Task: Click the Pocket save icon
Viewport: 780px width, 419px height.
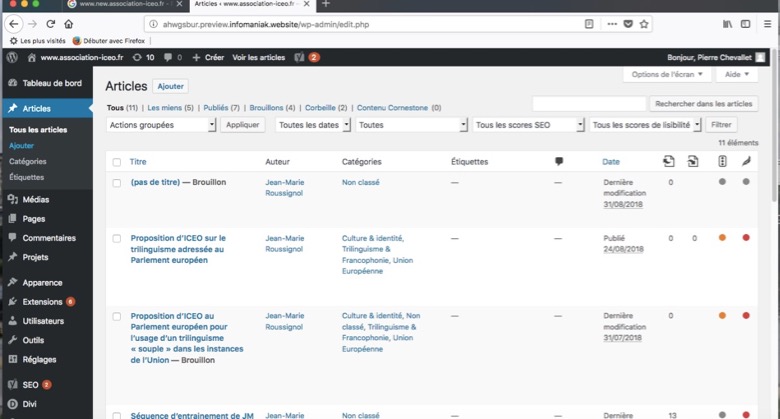Action: pyautogui.click(x=628, y=24)
